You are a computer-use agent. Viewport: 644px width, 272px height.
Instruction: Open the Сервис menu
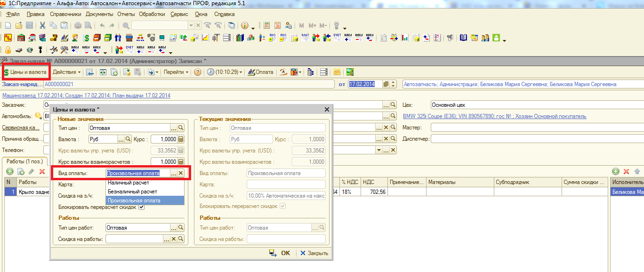(x=179, y=14)
